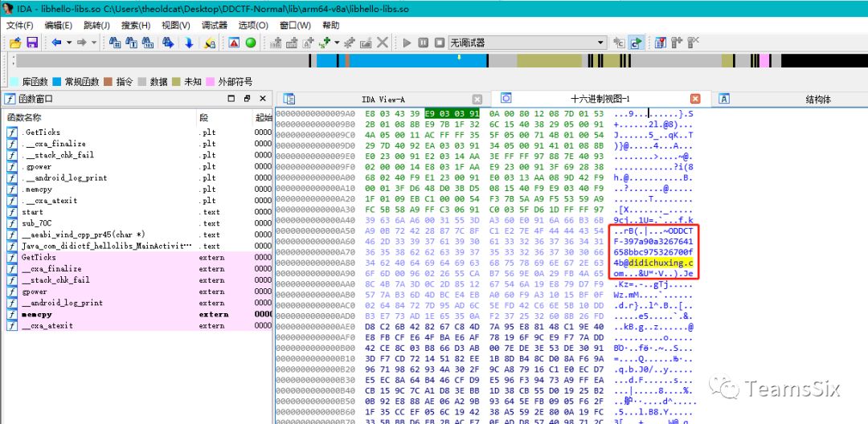Save database with the floppy disk icon

(x=32, y=43)
